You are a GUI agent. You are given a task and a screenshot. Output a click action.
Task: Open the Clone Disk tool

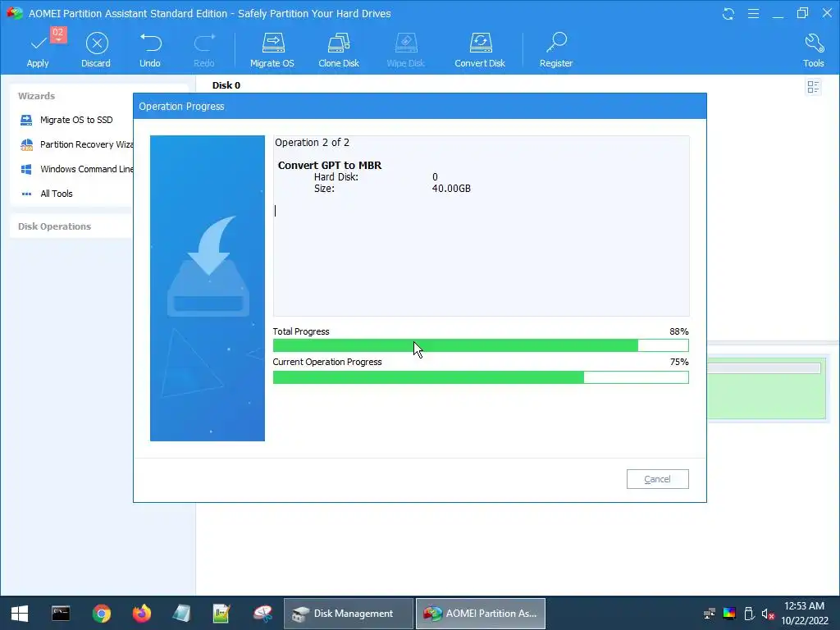(339, 49)
